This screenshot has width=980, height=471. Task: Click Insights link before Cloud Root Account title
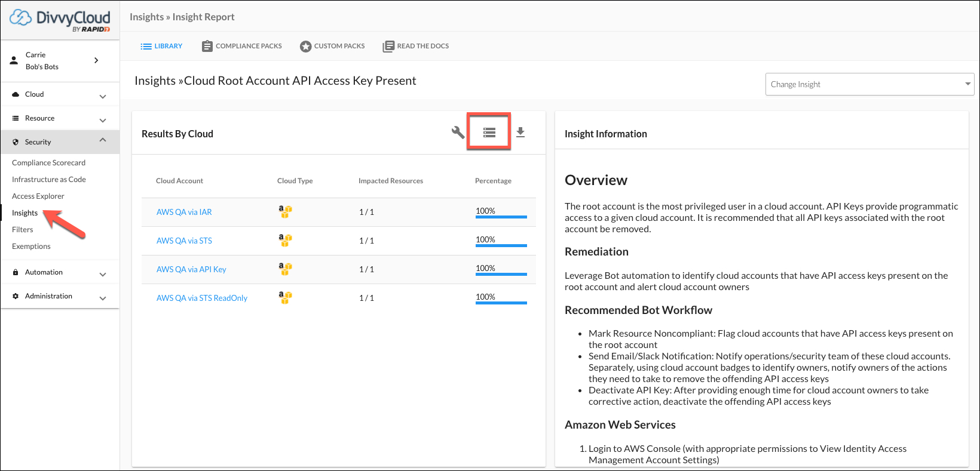155,81
